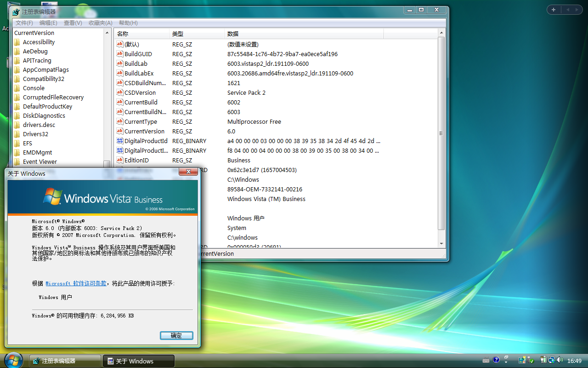Select the CorruptedFileRecovery key

(x=53, y=98)
